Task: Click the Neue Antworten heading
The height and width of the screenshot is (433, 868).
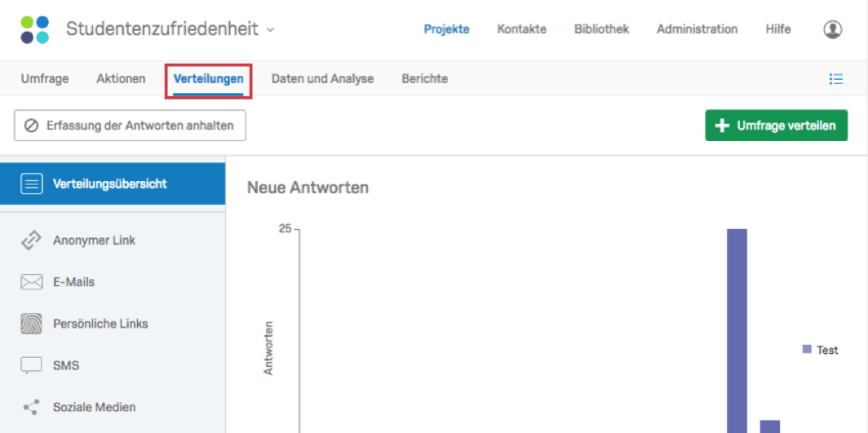Action: 308,188
